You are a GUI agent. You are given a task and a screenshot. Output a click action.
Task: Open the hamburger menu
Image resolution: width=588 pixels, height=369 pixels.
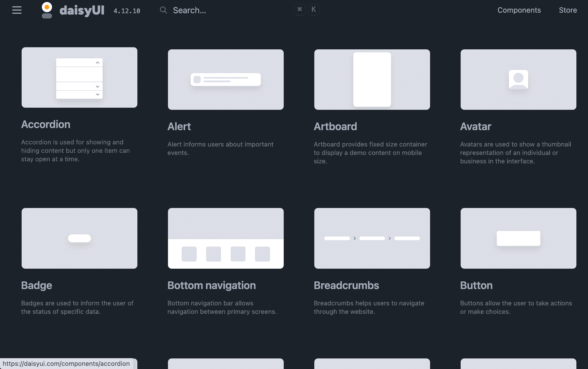pyautogui.click(x=17, y=10)
